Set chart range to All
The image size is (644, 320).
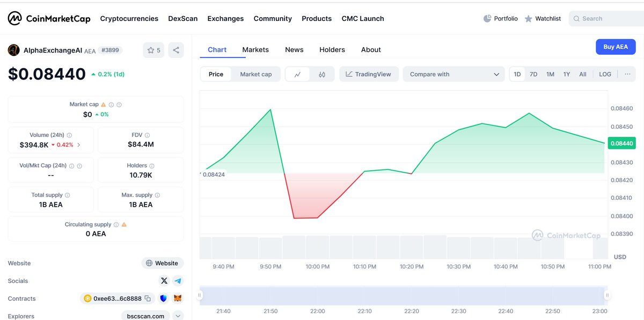(583, 74)
